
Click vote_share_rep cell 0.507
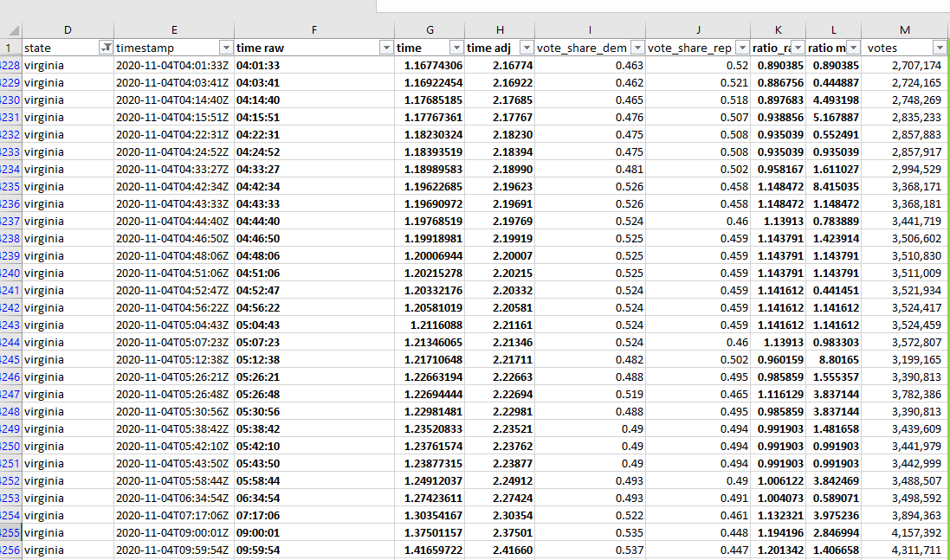[x=698, y=118]
